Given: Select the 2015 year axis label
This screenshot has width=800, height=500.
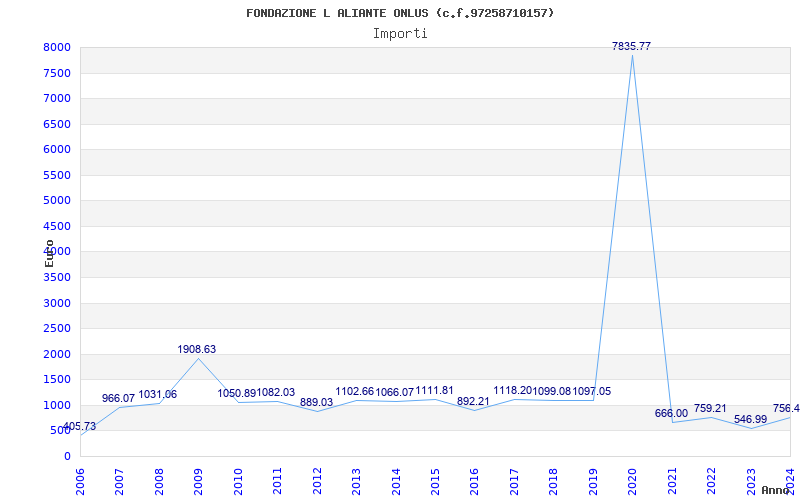Looking at the screenshot, I should 435,481.
